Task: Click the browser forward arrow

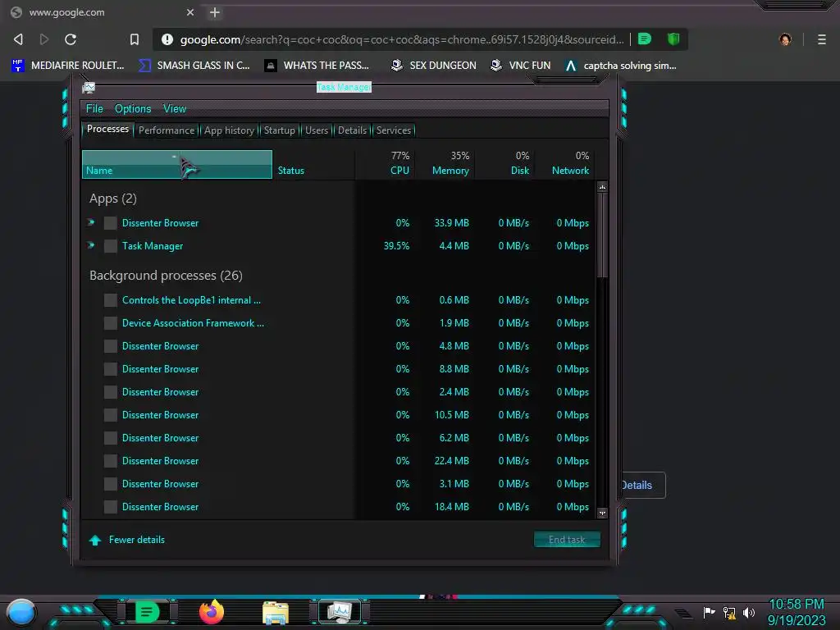Action: [44, 39]
